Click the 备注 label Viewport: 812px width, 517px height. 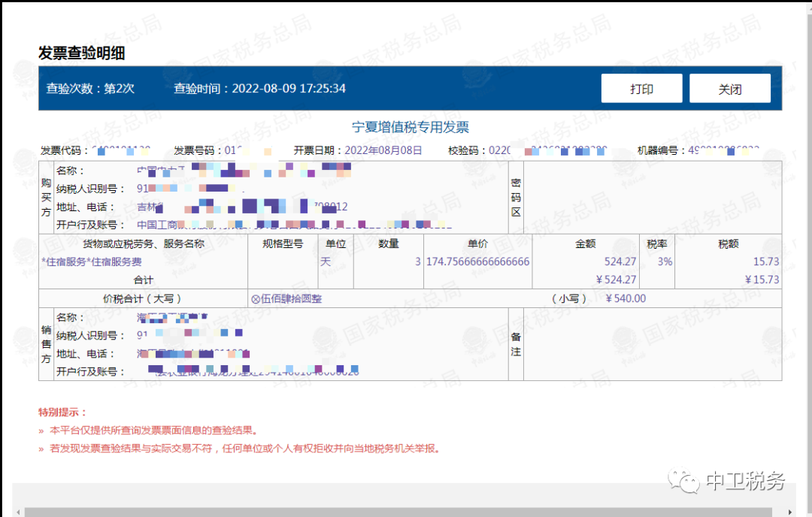(516, 344)
